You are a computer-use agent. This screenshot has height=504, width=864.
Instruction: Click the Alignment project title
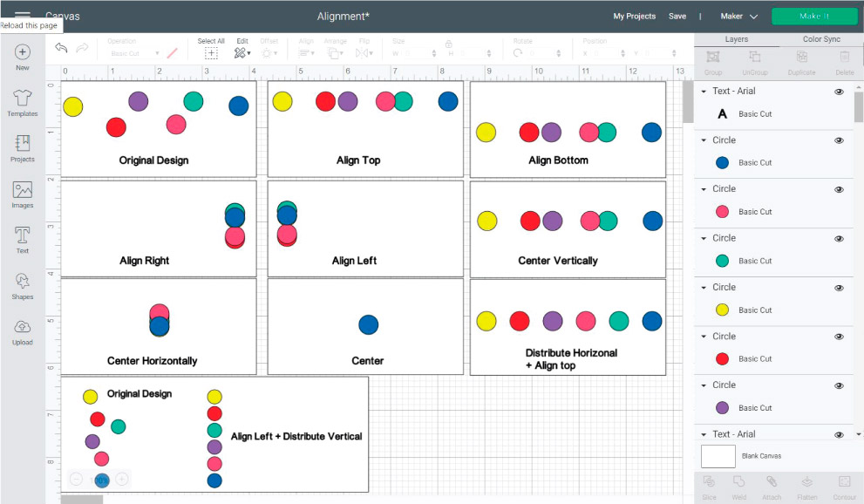(344, 17)
